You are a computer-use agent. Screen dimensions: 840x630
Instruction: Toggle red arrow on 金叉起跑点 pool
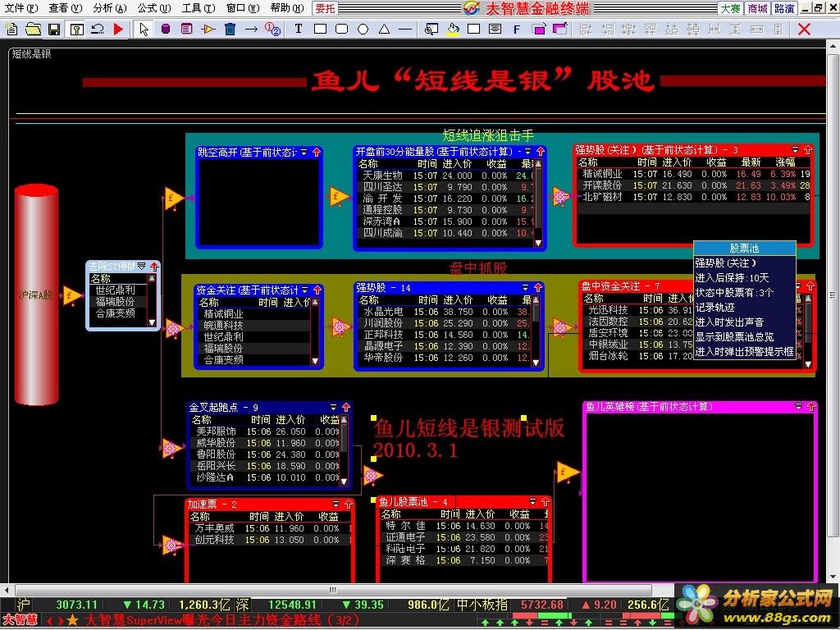coord(346,407)
